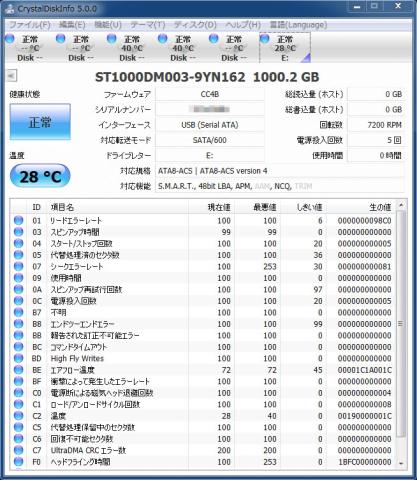Click the power-on count 5 回 field
Viewport: 417px width, 480px height.
click(x=376, y=140)
